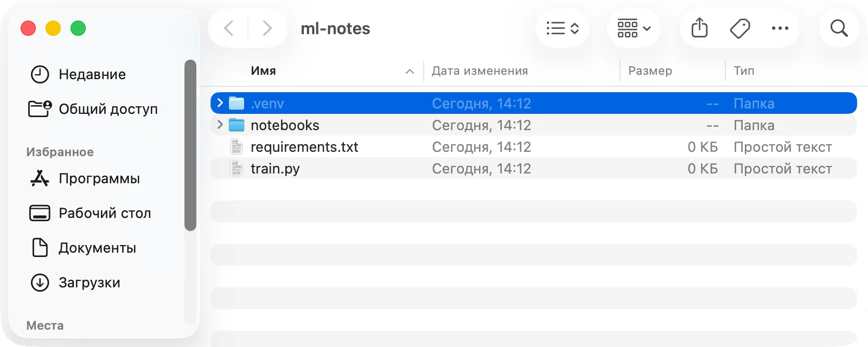Open the list view options selector

pos(563,28)
